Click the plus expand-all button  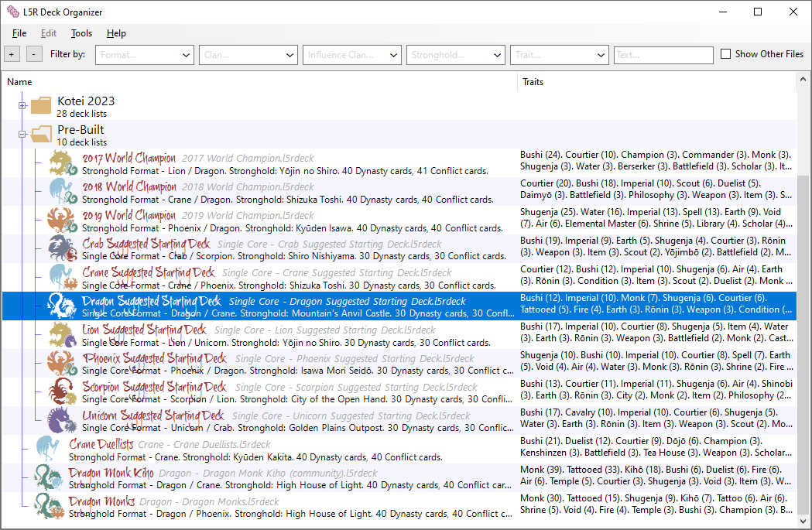(12, 54)
